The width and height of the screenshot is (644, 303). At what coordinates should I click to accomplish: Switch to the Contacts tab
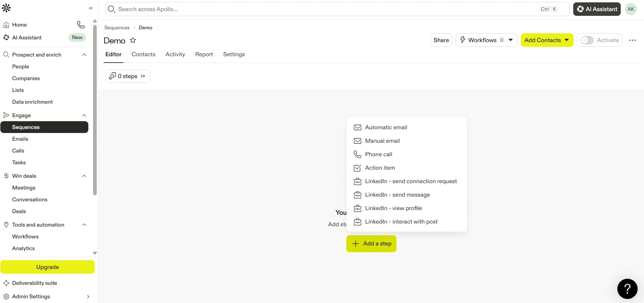point(143,55)
